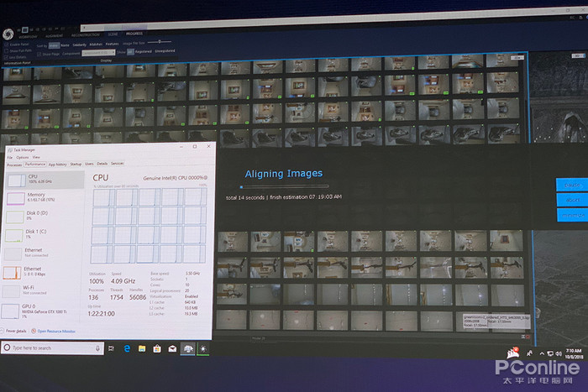Click the Open Resource Monitor link
Viewport: 588px width, 392px height.
pyautogui.click(x=59, y=331)
